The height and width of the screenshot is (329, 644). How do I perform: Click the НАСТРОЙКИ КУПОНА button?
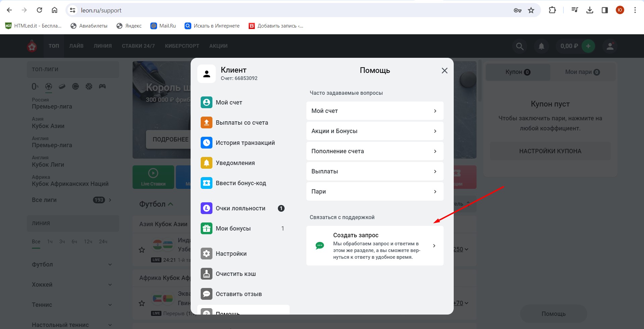coord(550,151)
